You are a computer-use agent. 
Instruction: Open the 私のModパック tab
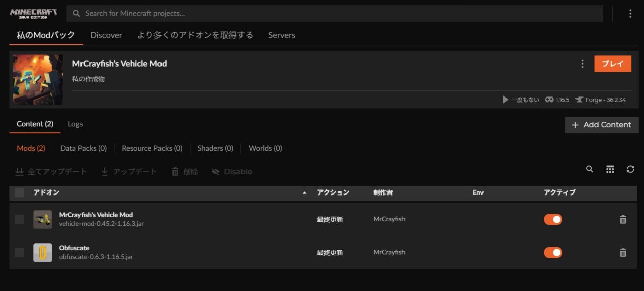click(x=46, y=35)
